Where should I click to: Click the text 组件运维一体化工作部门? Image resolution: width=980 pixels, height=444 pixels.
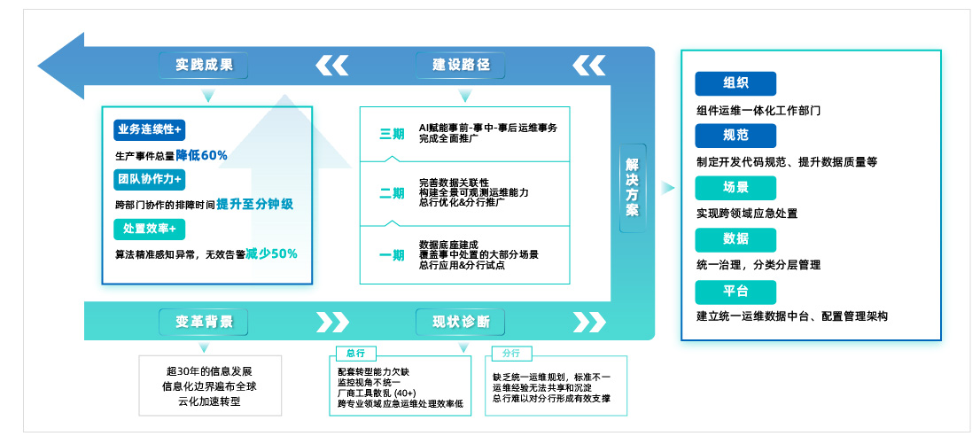click(758, 111)
